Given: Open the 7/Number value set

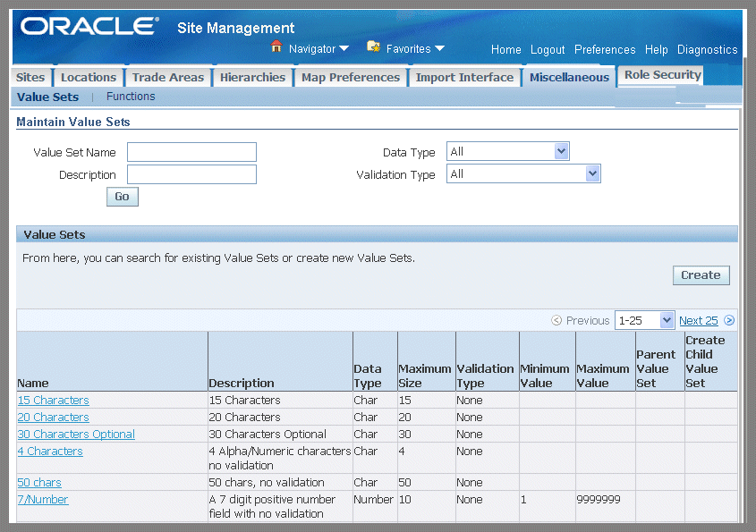Looking at the screenshot, I should [x=43, y=499].
